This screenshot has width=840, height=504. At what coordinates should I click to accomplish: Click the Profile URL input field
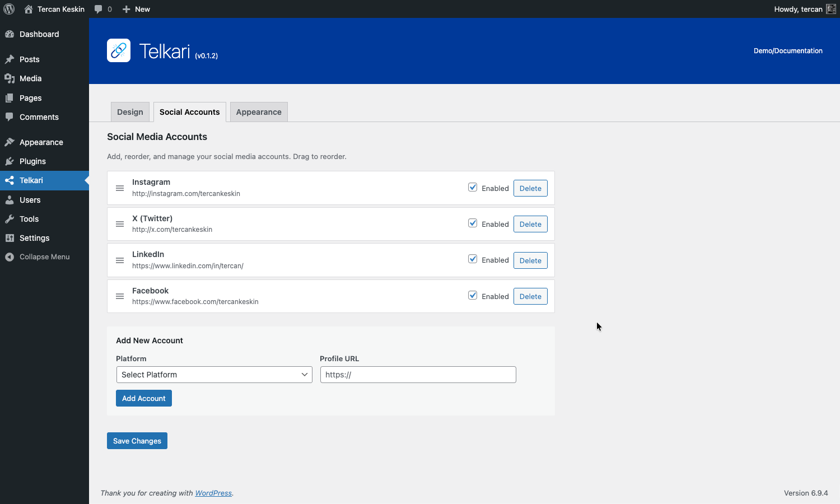(x=417, y=375)
